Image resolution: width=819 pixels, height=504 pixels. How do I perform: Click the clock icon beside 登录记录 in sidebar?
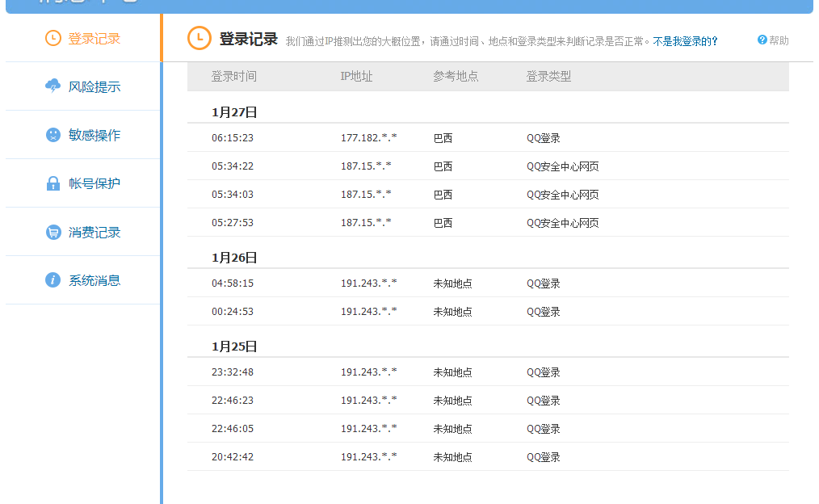coord(52,38)
